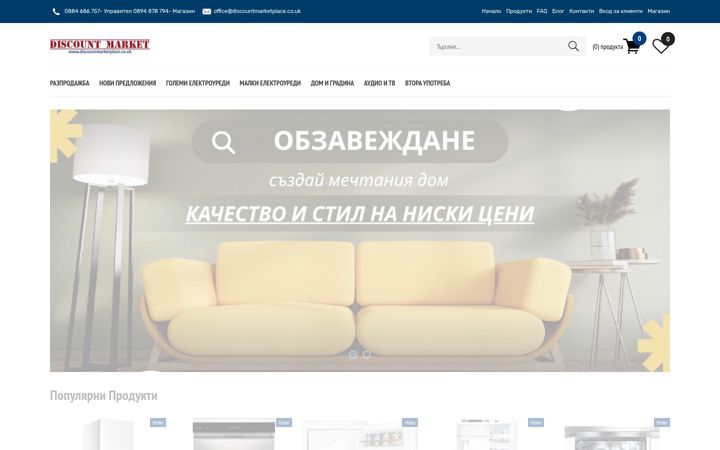This screenshot has width=720, height=450.
Task: Click the office@discountmarketplace.co.uk email address
Action: (257, 11)
